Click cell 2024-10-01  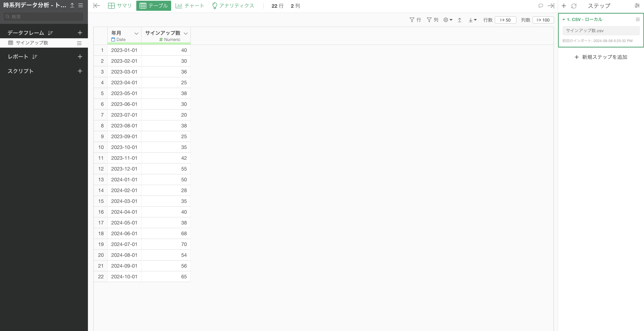pos(124,277)
